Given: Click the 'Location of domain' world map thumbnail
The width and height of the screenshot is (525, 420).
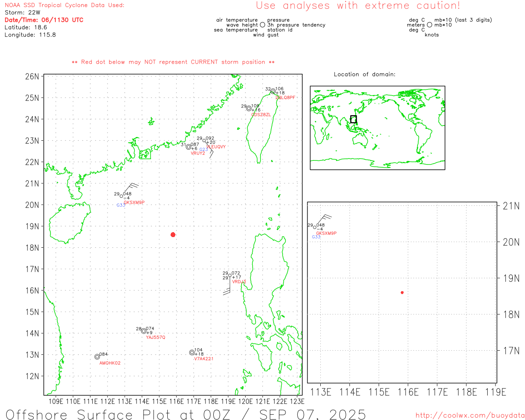Looking at the screenshot, I should pyautogui.click(x=377, y=128).
